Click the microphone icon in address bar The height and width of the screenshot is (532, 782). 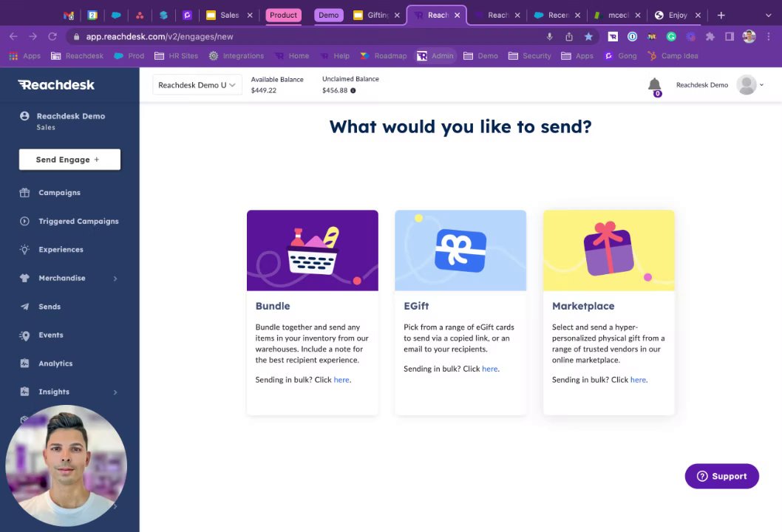(x=549, y=36)
